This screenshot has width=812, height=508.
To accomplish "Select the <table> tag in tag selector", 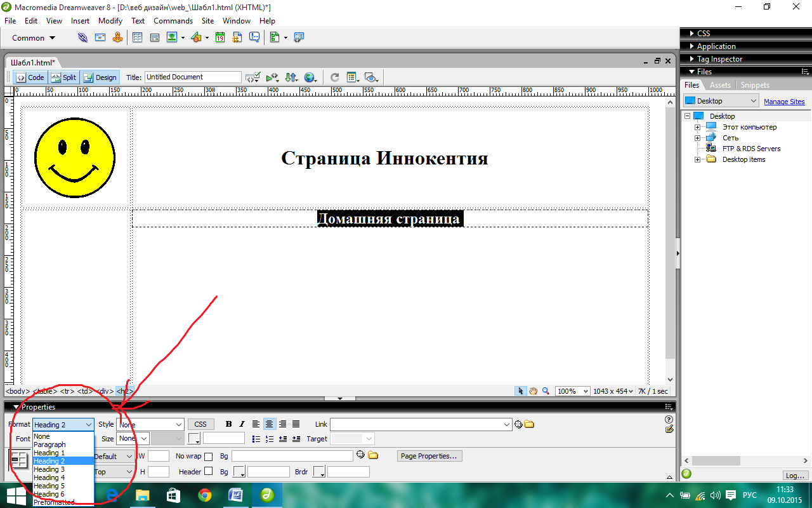I will click(x=44, y=391).
